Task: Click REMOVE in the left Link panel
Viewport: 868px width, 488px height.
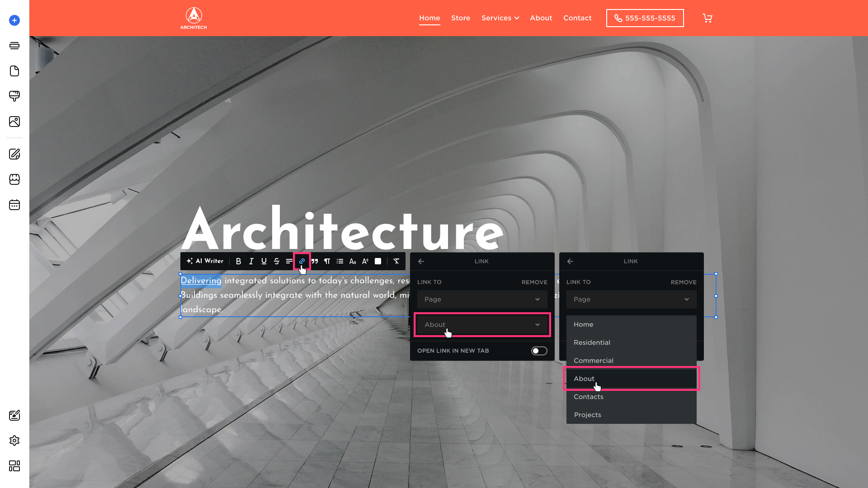Action: click(x=534, y=282)
